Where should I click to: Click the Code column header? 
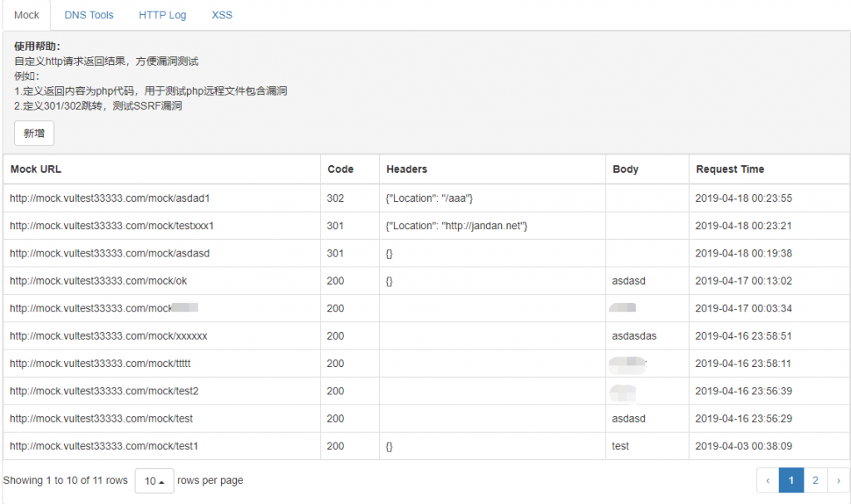[341, 169]
